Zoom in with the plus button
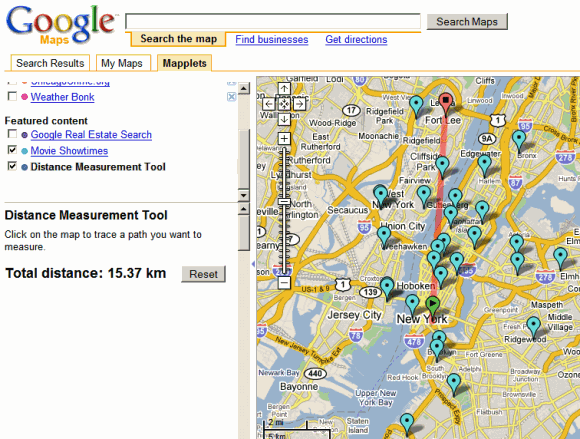580x439 pixels. (x=284, y=139)
